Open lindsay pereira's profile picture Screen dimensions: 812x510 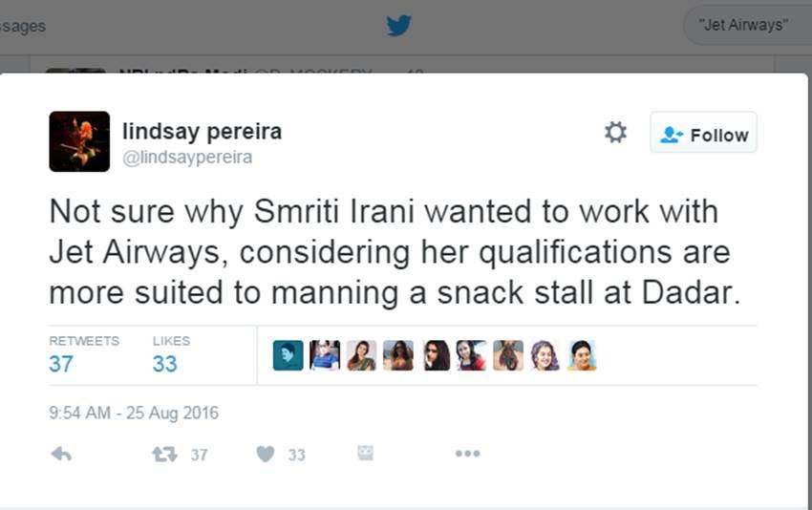79,141
